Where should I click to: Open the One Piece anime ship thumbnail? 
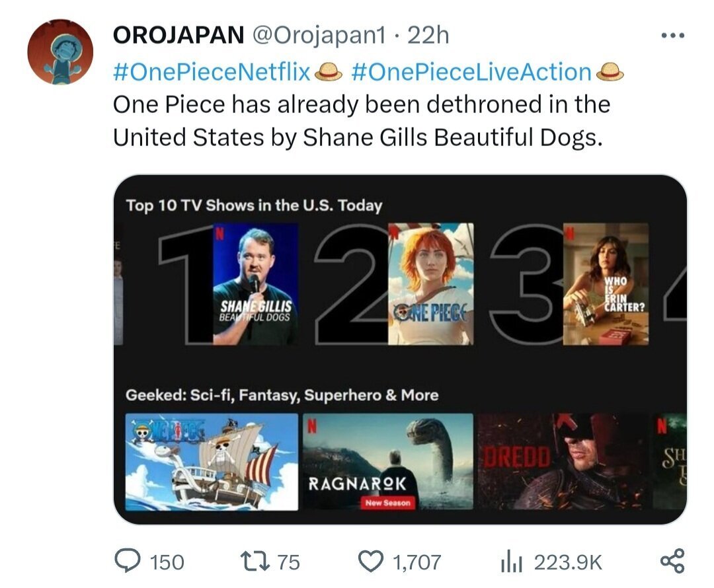[212, 461]
